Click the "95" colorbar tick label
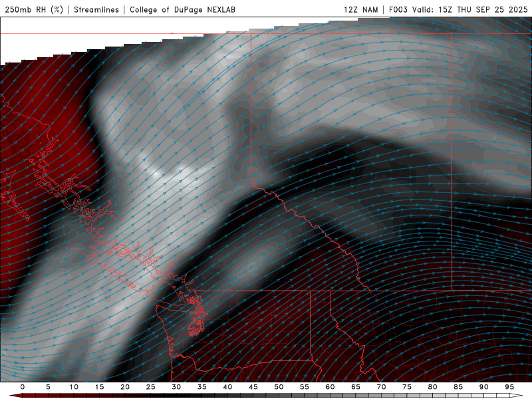Screen dimensions: 532x399 pos(509,387)
